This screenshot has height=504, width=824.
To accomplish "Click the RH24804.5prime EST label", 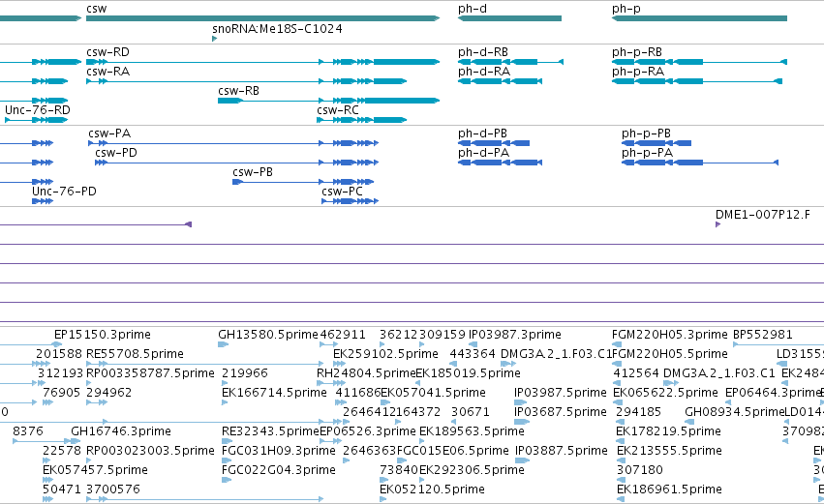I will (366, 373).
